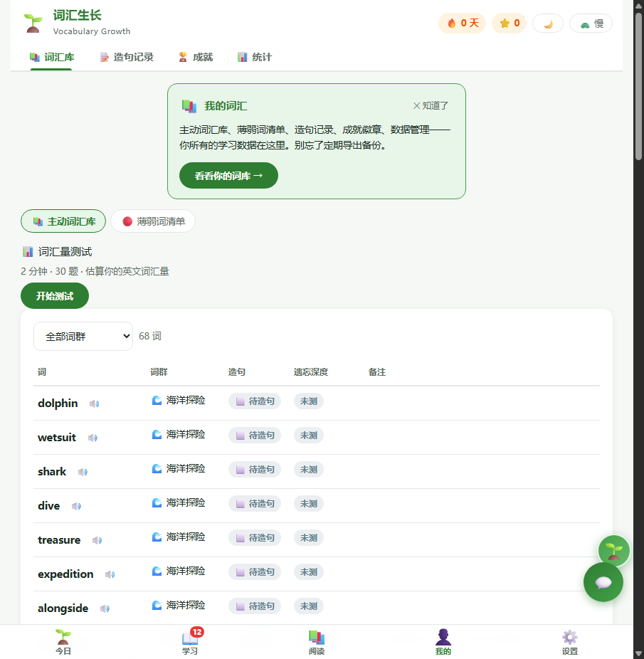
Task: Select the 主动词汇库 filter pill
Action: click(63, 221)
